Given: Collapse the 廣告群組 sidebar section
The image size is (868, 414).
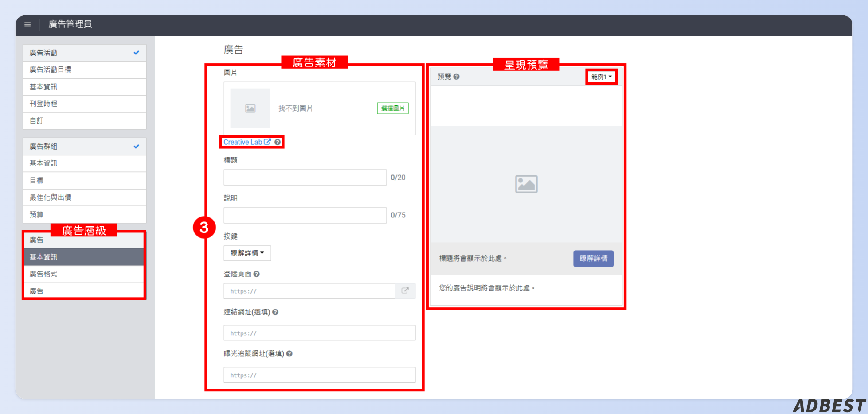Looking at the screenshot, I should [84, 147].
